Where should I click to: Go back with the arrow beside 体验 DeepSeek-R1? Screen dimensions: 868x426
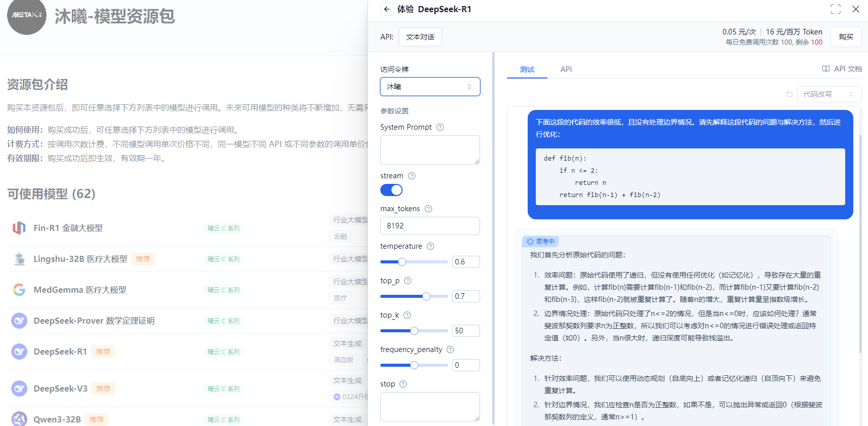coord(387,9)
